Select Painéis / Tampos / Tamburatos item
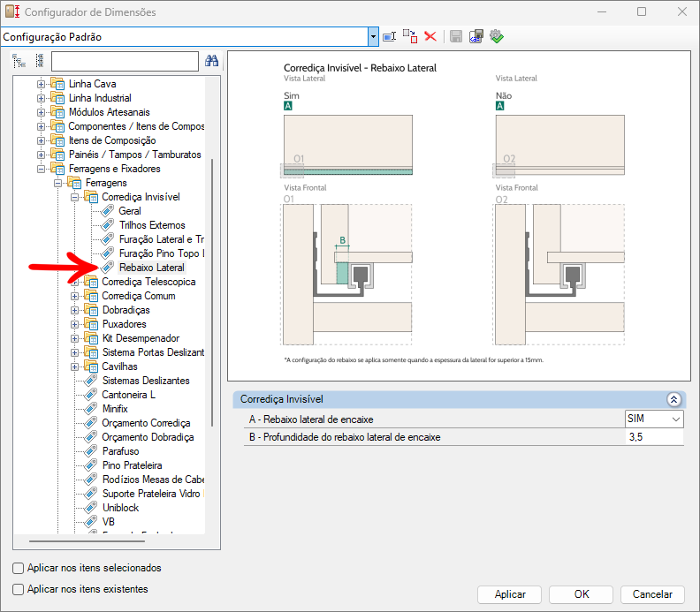This screenshot has height=612, width=700. click(135, 155)
